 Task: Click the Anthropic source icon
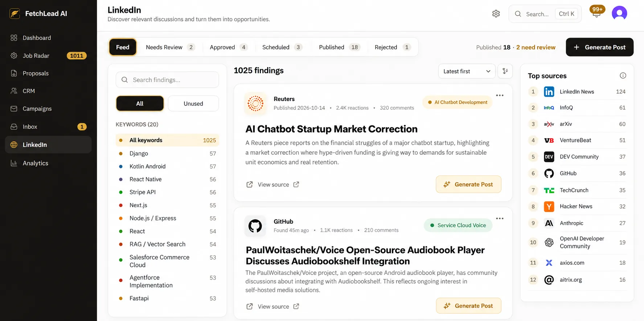[549, 223]
